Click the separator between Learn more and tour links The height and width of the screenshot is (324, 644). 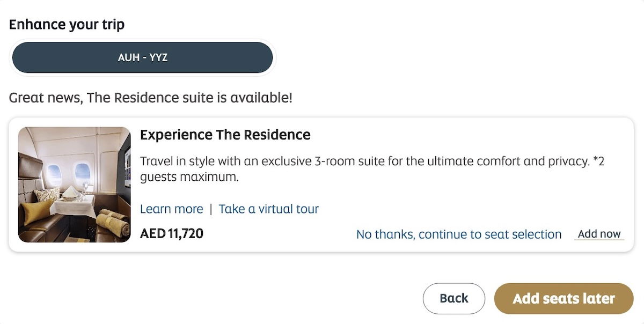[x=211, y=209]
